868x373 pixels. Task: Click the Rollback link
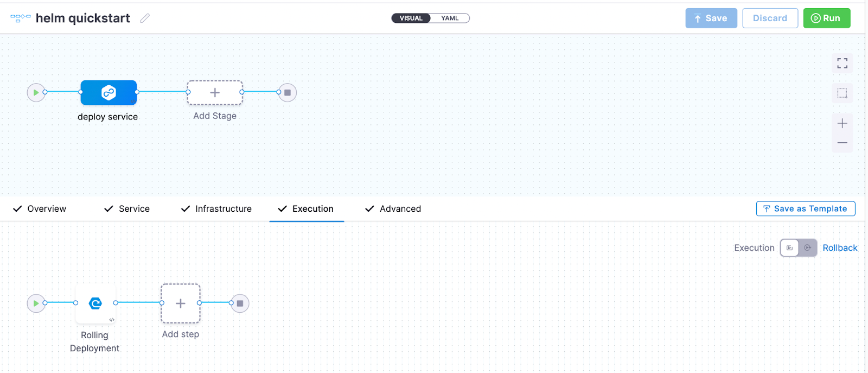[x=840, y=248]
